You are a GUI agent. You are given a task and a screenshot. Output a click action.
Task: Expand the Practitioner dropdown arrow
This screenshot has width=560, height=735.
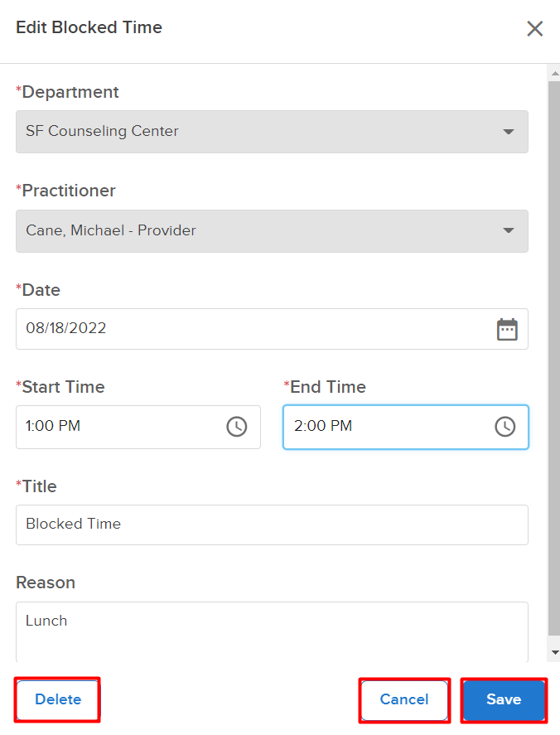coord(509,230)
